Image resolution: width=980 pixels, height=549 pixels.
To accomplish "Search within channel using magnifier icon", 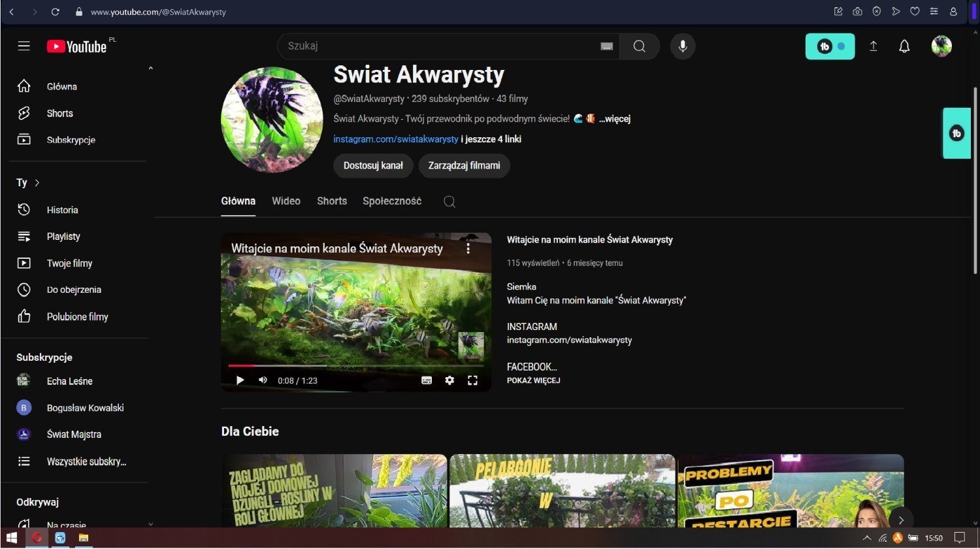I will pyautogui.click(x=449, y=201).
